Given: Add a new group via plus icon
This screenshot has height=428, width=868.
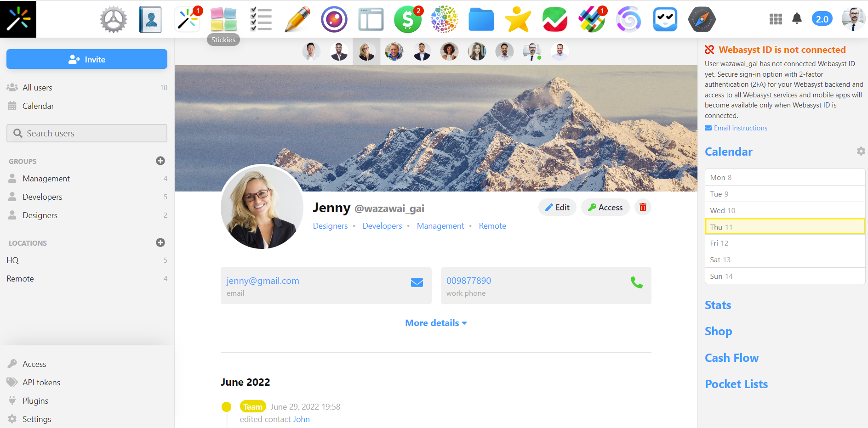Looking at the screenshot, I should click(160, 161).
